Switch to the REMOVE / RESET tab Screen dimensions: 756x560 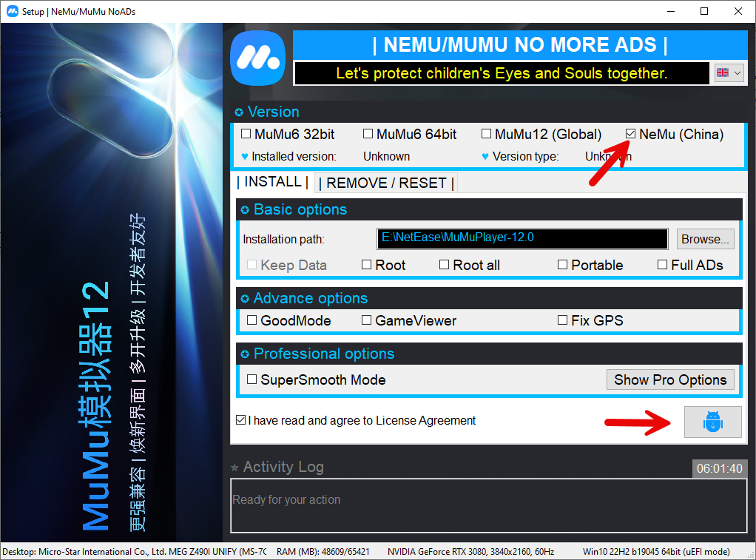(x=386, y=183)
